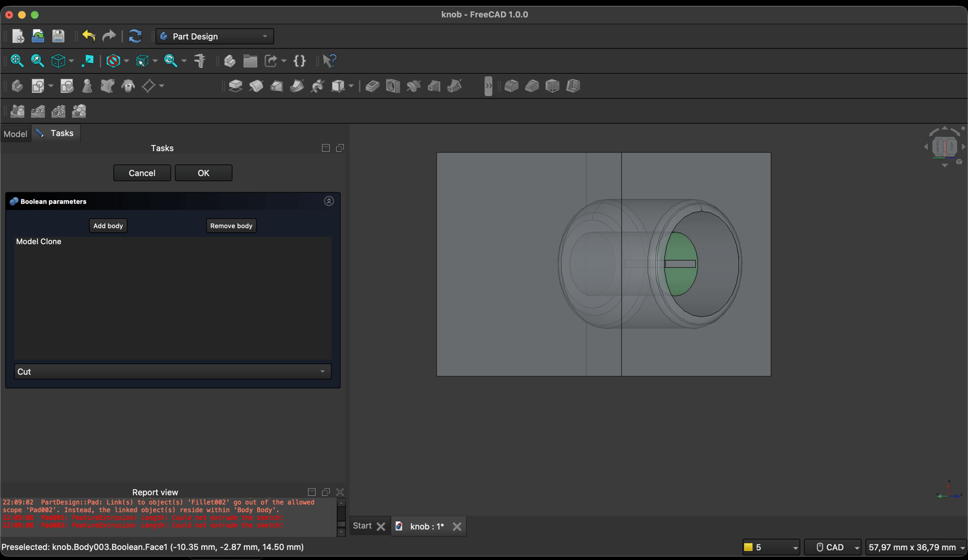Click the bounding box selection icon
The image size is (968, 560).
tap(142, 60)
